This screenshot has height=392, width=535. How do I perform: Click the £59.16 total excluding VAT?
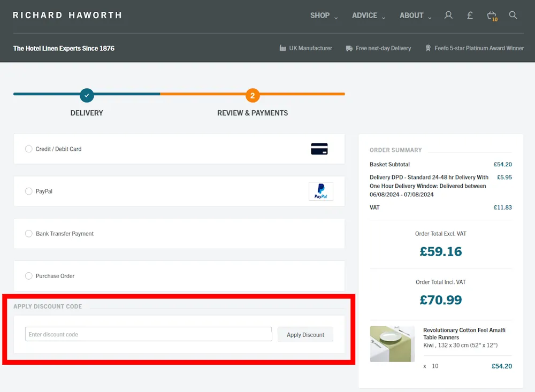pyautogui.click(x=440, y=252)
